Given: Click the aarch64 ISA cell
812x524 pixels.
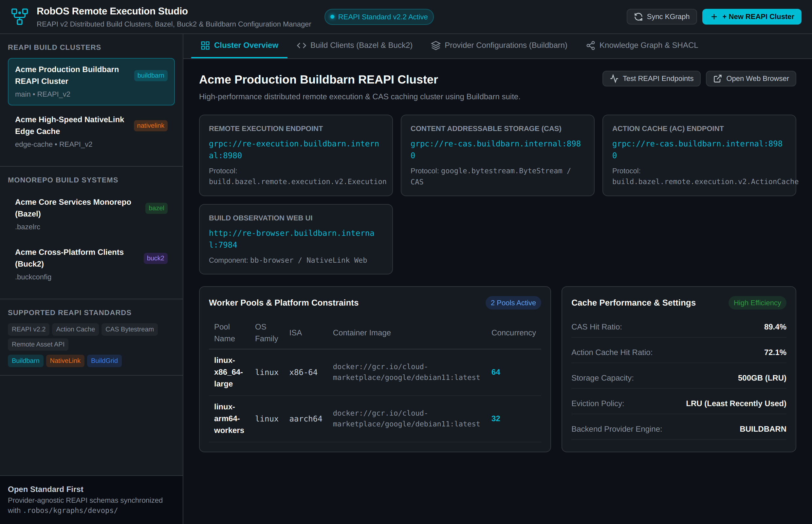Looking at the screenshot, I should click(306, 419).
